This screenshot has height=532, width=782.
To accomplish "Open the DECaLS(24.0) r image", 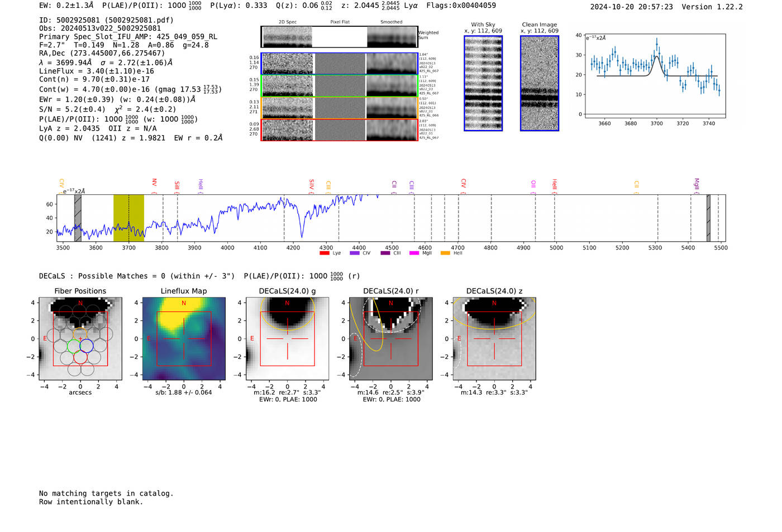I will [x=391, y=338].
